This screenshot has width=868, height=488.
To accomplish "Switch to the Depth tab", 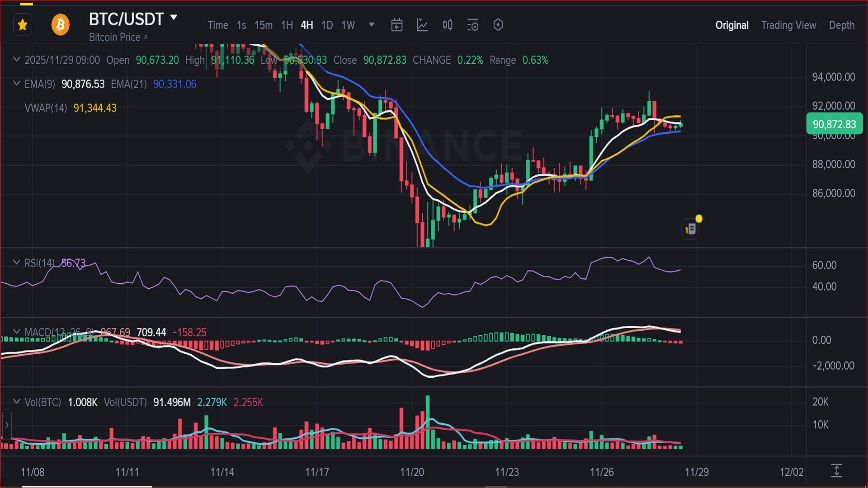I will tap(841, 25).
